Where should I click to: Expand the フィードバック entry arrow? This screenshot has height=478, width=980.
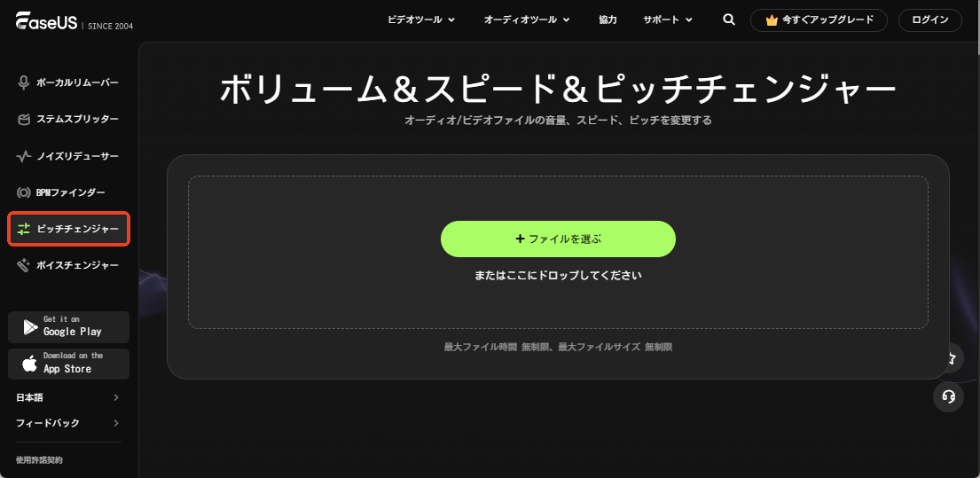click(x=116, y=423)
